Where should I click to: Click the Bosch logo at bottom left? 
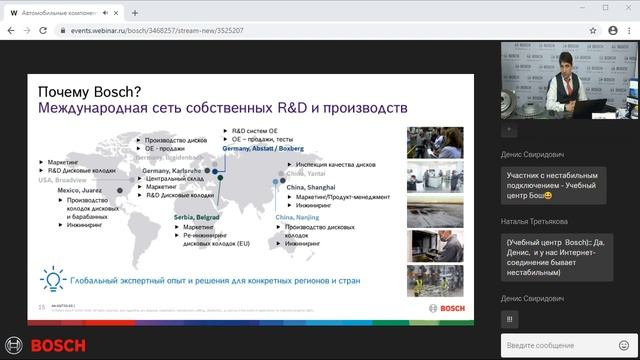[46, 345]
